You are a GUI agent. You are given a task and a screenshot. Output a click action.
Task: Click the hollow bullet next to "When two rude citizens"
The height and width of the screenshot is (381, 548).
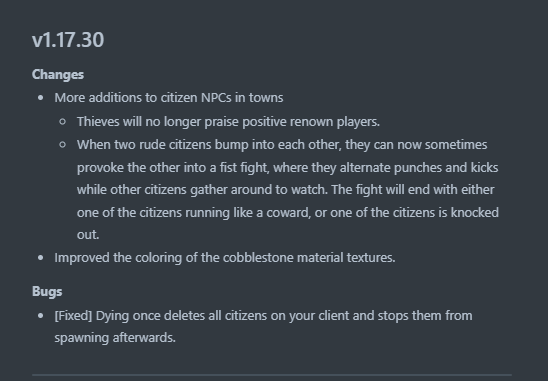point(63,145)
